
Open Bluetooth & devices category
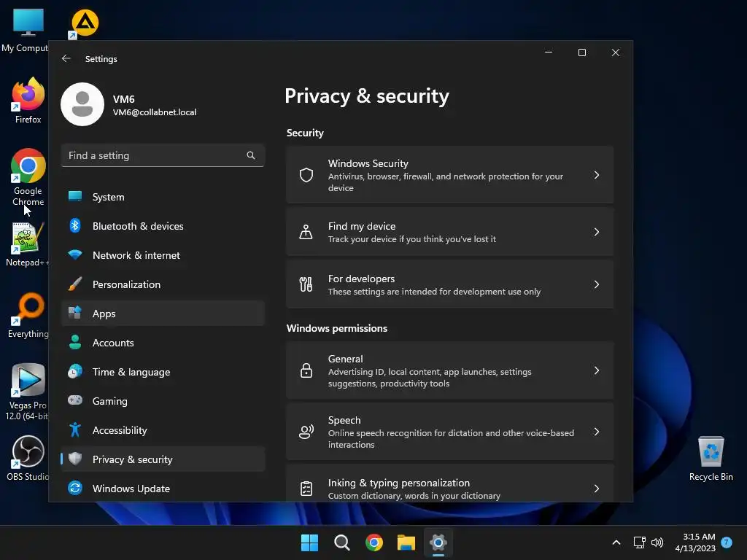point(163,226)
